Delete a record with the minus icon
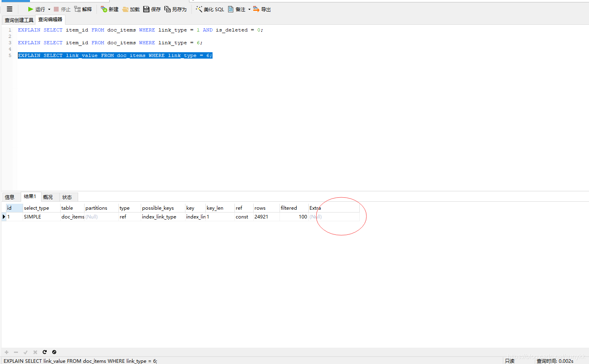 16,352
